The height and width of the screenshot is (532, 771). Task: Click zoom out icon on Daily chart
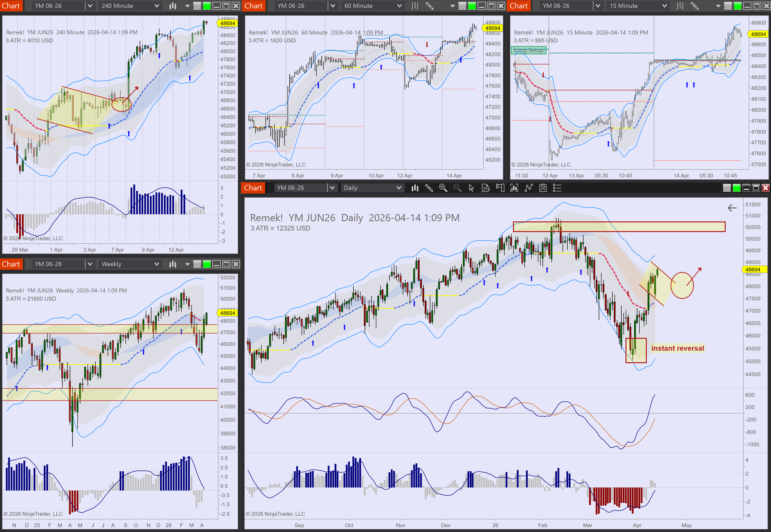(x=457, y=188)
